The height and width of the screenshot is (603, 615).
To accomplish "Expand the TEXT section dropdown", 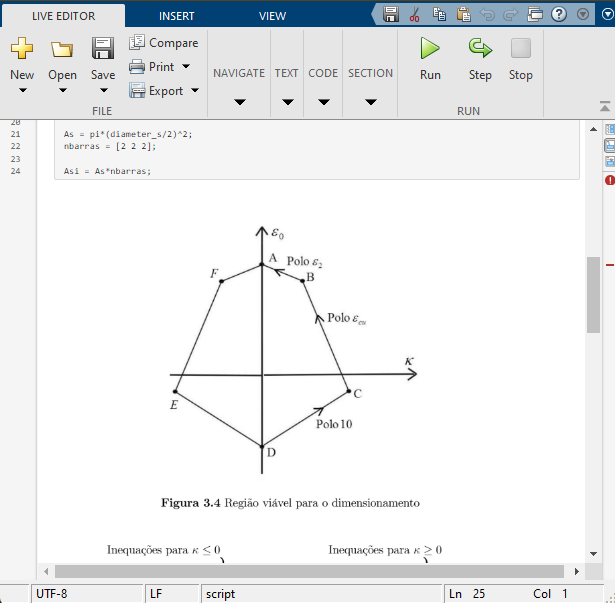I will (x=288, y=102).
